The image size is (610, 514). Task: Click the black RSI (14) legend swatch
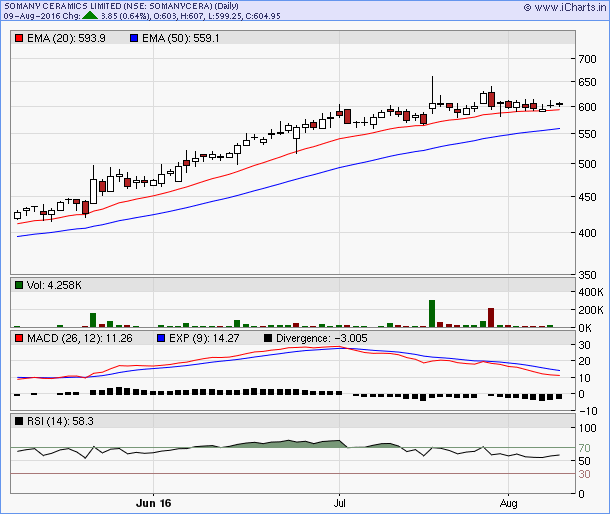pos(19,421)
